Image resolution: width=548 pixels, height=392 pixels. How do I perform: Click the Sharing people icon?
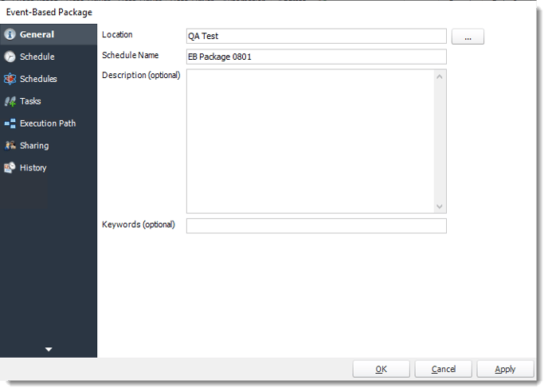tap(10, 146)
